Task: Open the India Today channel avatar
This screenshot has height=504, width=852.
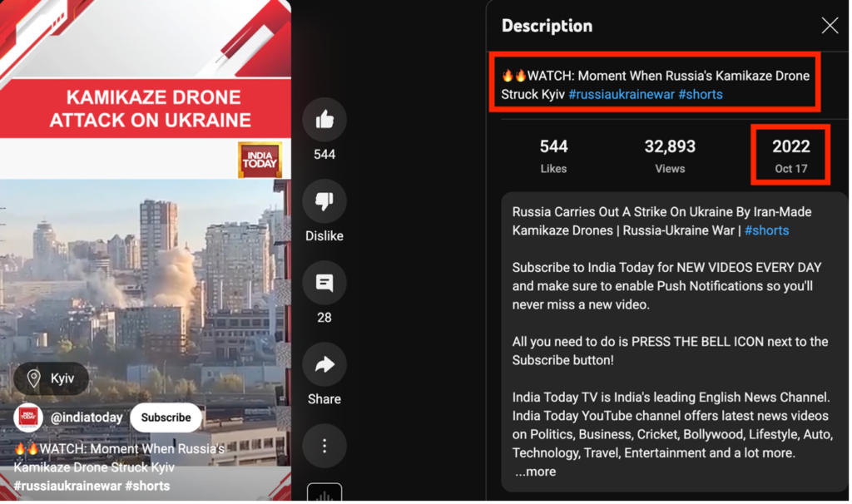Action: click(x=27, y=418)
